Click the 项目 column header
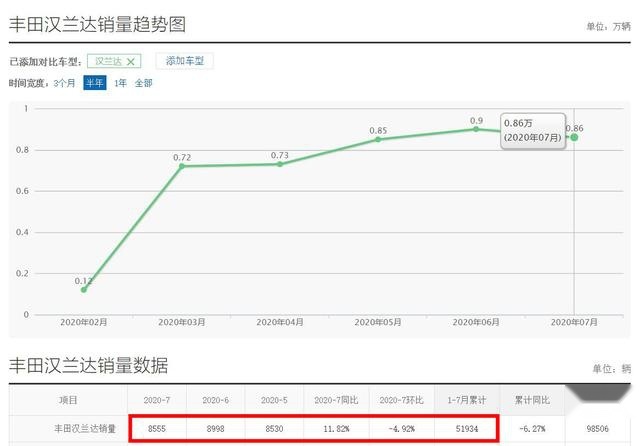The width and height of the screenshot is (640, 446). click(68, 400)
